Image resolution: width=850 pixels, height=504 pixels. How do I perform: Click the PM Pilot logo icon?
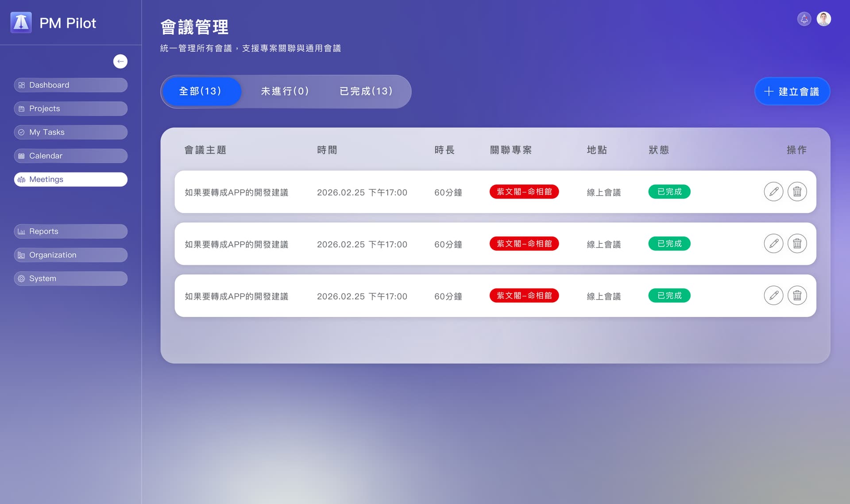21,23
